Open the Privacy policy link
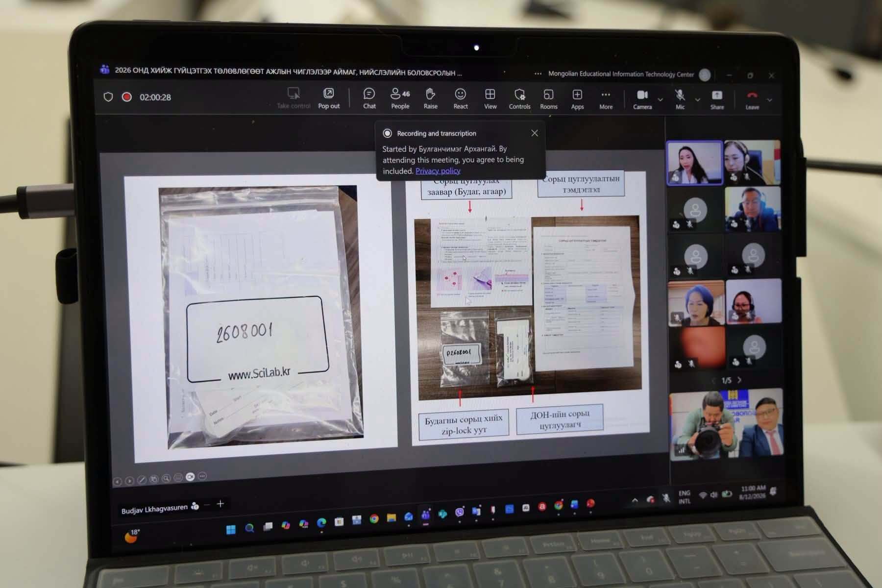This screenshot has width=882, height=588. coord(438,171)
